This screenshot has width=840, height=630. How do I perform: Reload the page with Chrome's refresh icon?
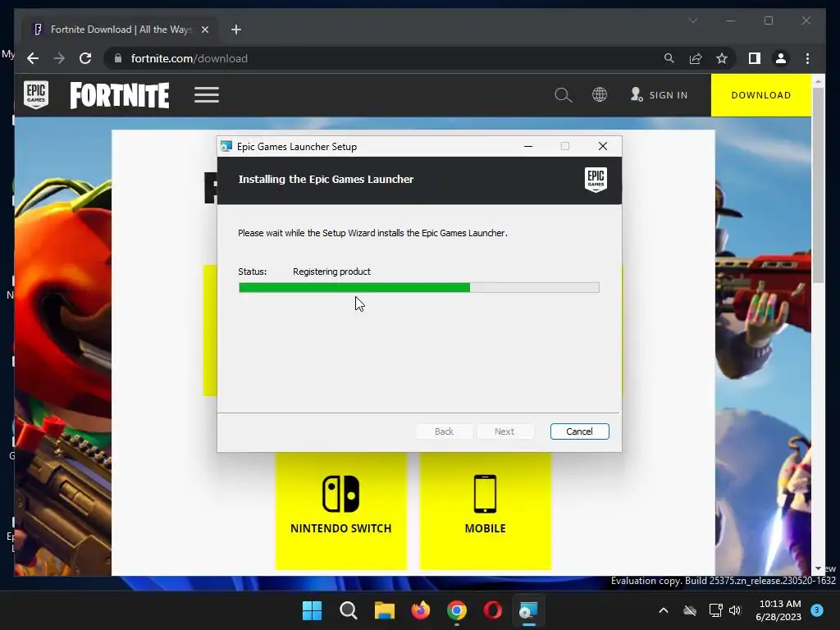pos(85,58)
